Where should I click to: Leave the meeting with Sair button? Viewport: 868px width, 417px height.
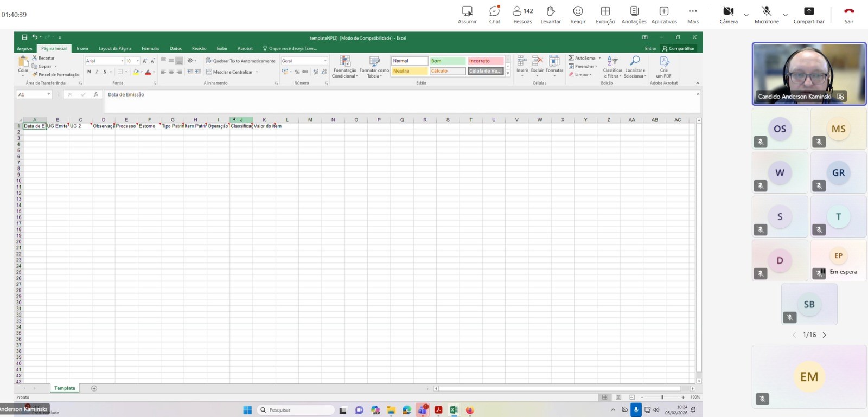point(848,11)
